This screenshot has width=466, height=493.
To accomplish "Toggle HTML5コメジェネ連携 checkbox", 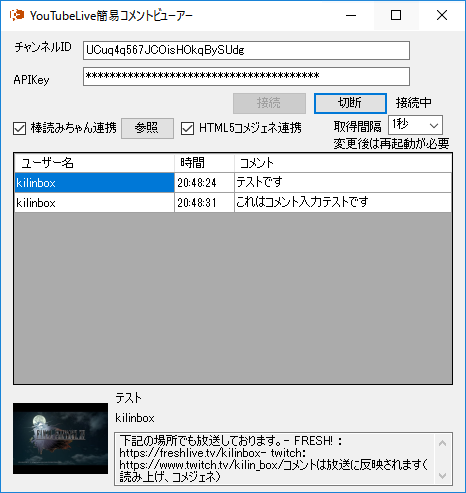I will (x=187, y=128).
